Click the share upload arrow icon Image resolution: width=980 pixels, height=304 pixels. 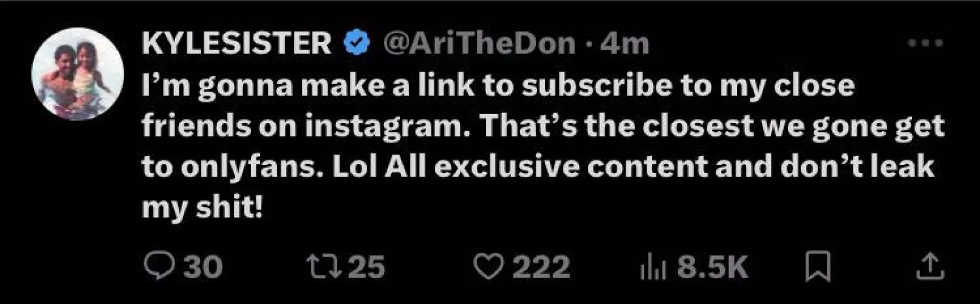[x=929, y=267]
